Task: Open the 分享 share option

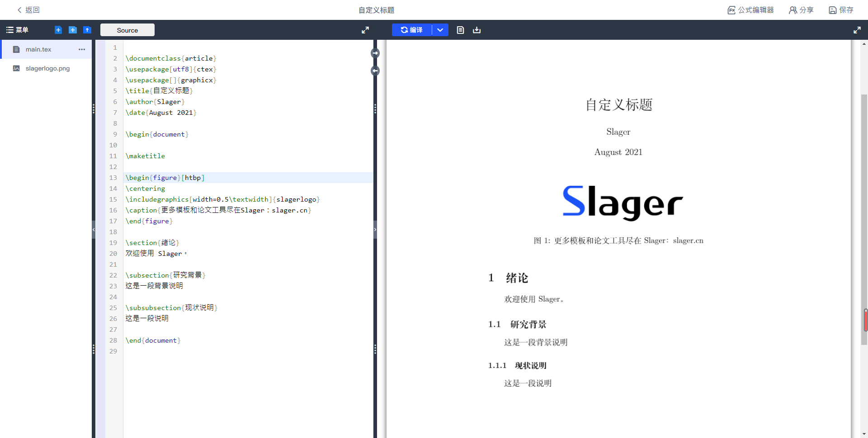Action: click(801, 10)
